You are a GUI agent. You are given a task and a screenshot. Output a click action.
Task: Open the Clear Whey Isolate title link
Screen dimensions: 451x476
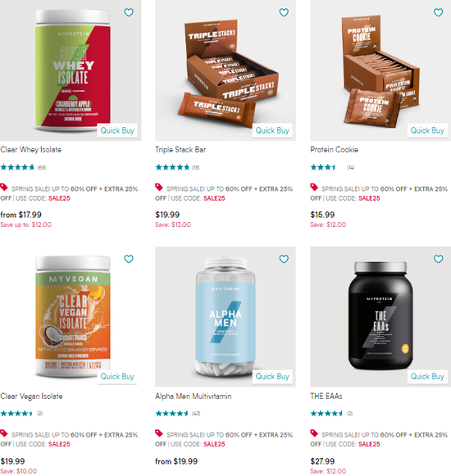coord(30,150)
